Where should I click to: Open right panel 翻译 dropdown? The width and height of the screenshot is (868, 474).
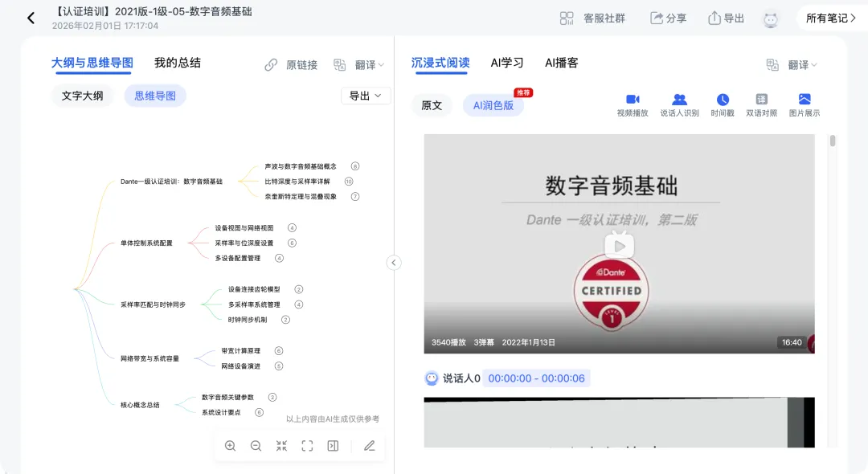(792, 65)
